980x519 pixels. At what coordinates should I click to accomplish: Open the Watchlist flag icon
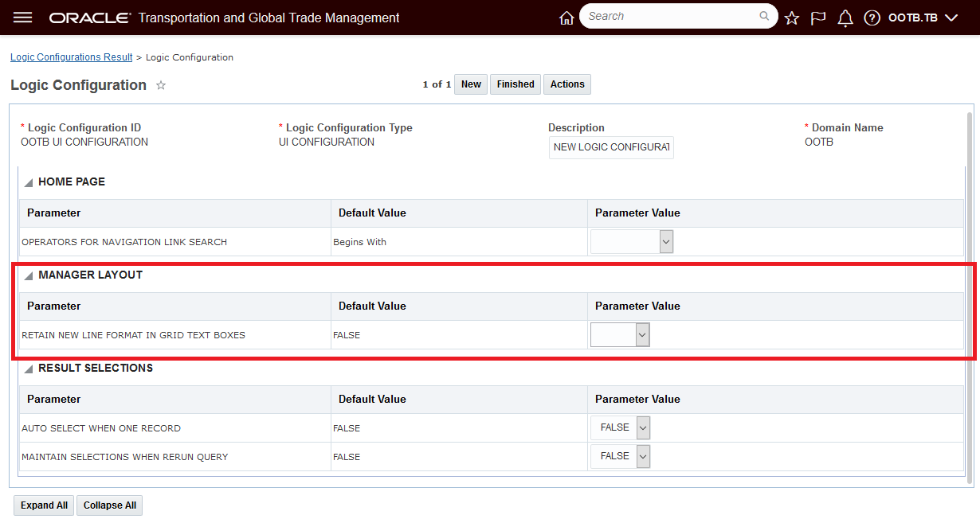pos(818,18)
